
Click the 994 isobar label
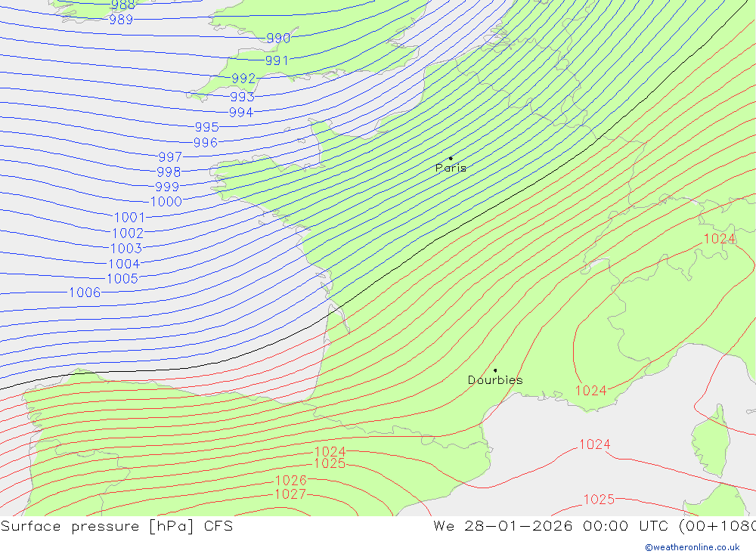241,113
